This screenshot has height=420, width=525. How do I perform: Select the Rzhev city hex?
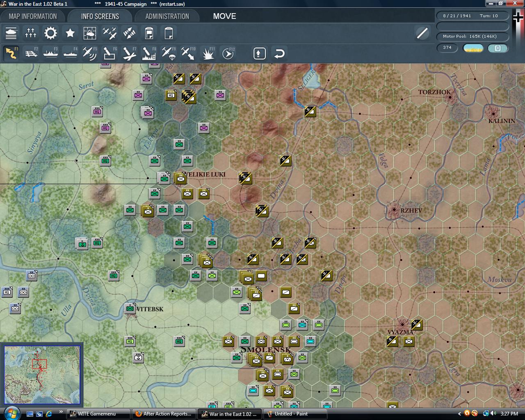pyautogui.click(x=394, y=210)
